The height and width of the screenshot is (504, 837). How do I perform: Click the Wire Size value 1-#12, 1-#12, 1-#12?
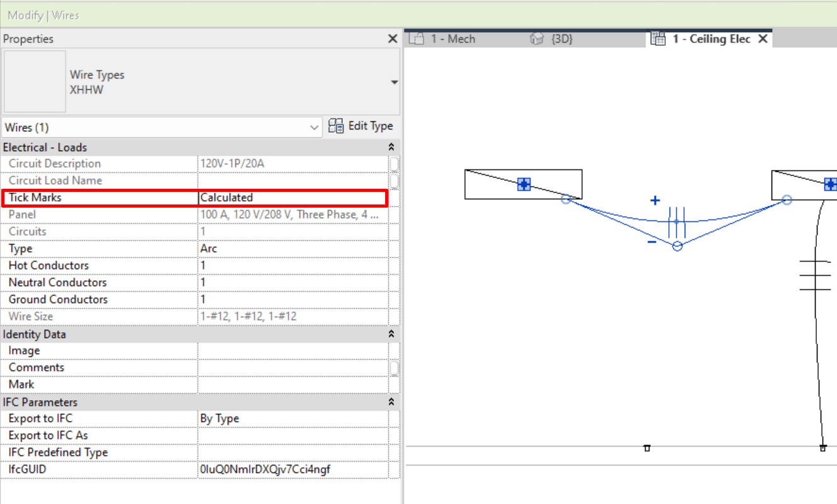[248, 316]
